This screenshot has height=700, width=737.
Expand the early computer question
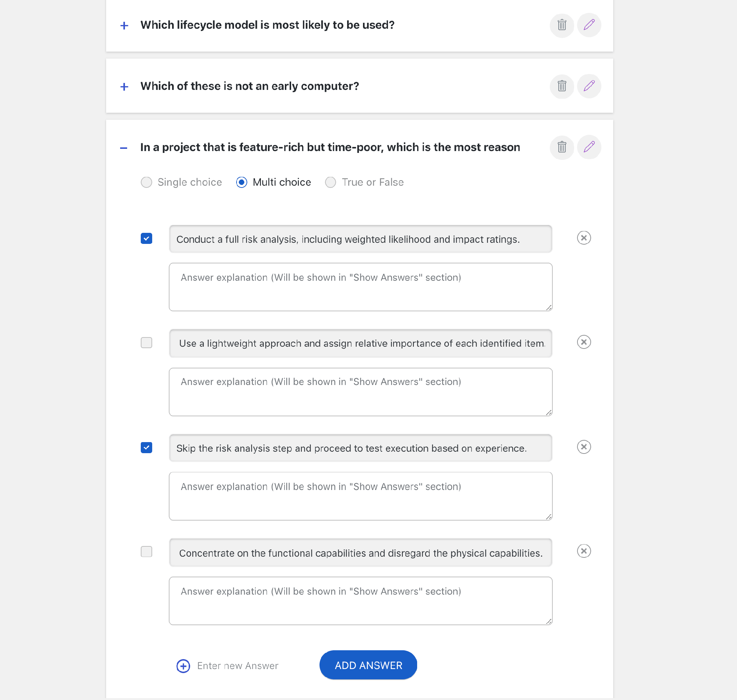click(124, 87)
